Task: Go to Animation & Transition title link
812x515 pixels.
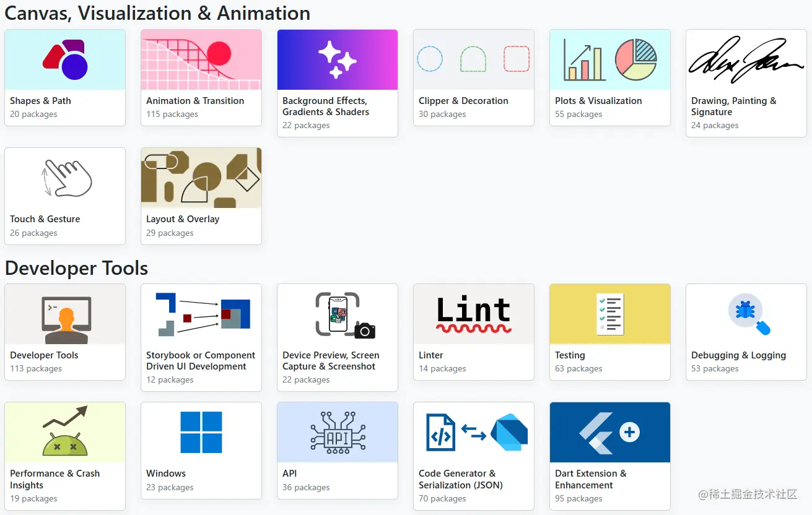Action: [195, 101]
